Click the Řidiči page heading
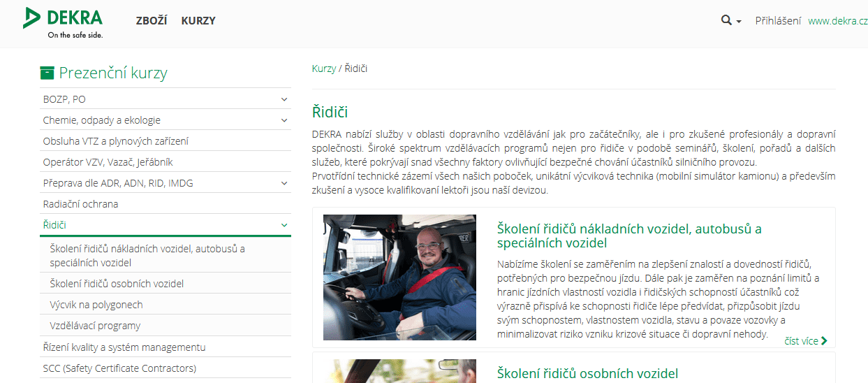Image resolution: width=868 pixels, height=383 pixels. click(330, 112)
